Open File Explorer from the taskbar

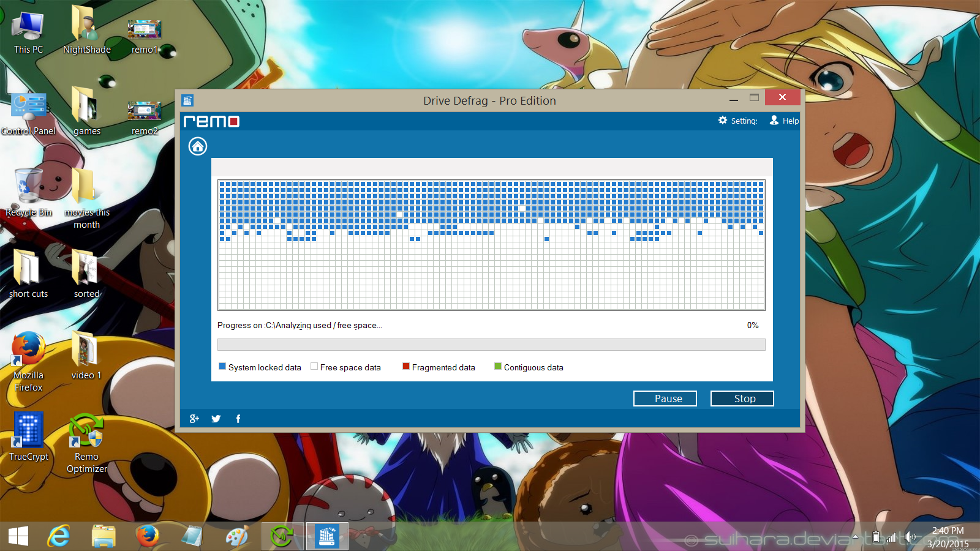coord(104,536)
